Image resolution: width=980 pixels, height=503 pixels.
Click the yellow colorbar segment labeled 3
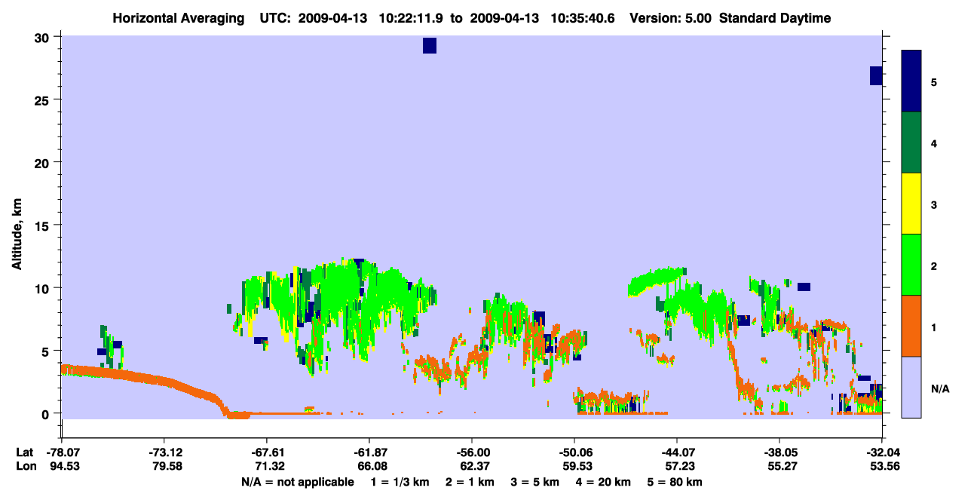point(911,204)
